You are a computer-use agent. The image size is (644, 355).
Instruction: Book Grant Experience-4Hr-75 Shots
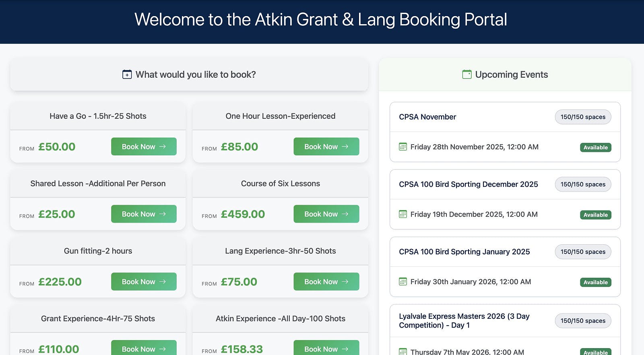(x=144, y=348)
